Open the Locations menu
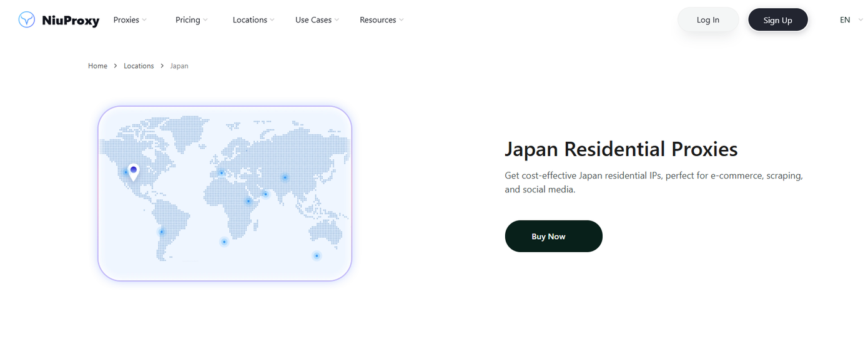Screen dimensions: 868x344 pyautogui.click(x=250, y=20)
